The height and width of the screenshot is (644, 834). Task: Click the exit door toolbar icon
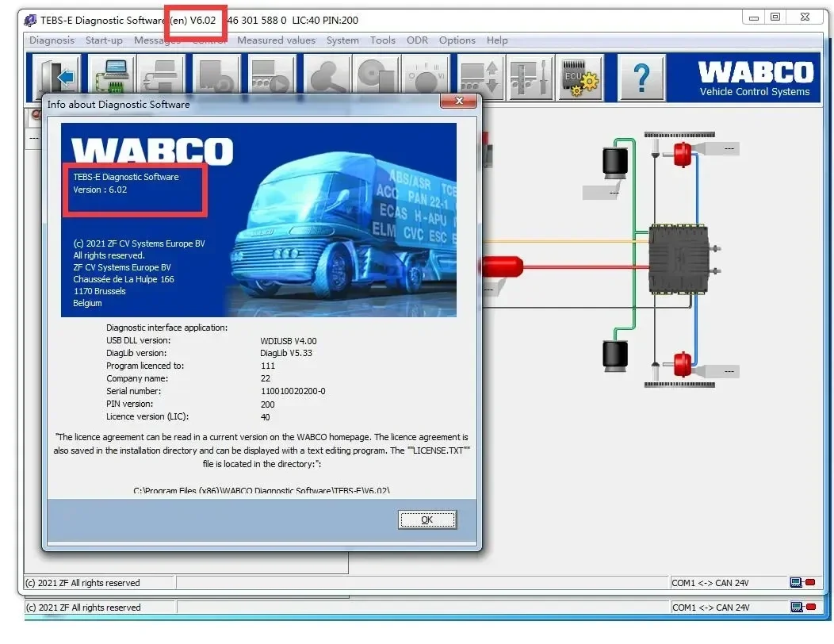click(x=57, y=77)
